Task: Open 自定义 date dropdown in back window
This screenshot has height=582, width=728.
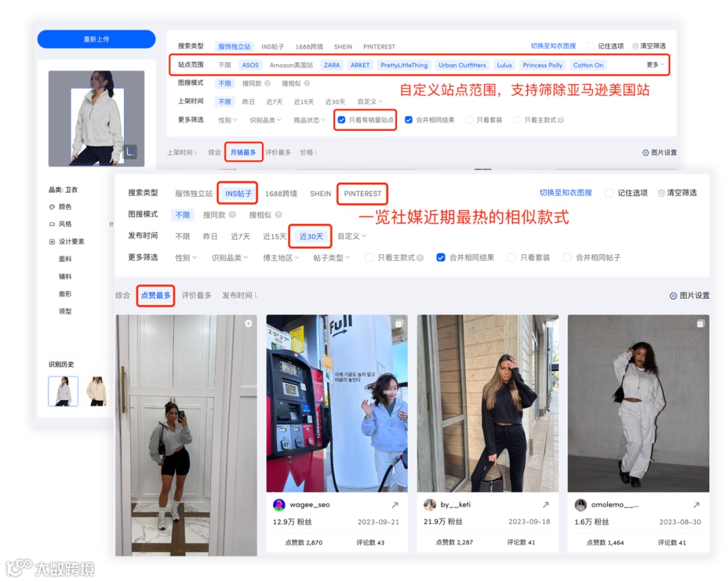Action: pyautogui.click(x=369, y=101)
